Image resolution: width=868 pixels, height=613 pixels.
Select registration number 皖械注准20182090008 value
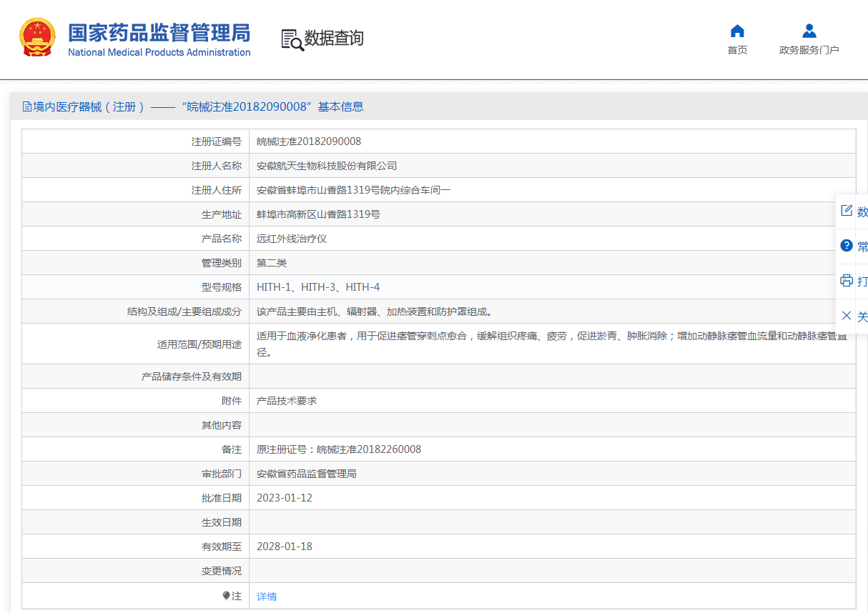coord(309,141)
